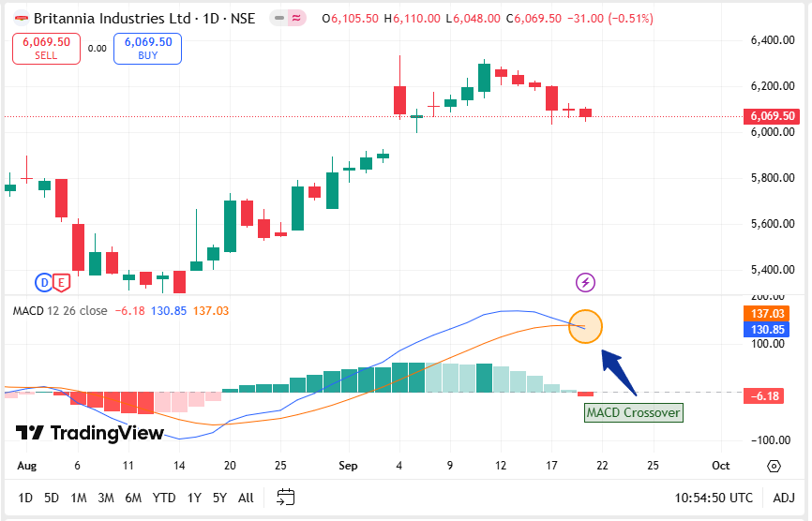812x521 pixels.
Task: Open the Go to date calendar icon
Action: (287, 498)
